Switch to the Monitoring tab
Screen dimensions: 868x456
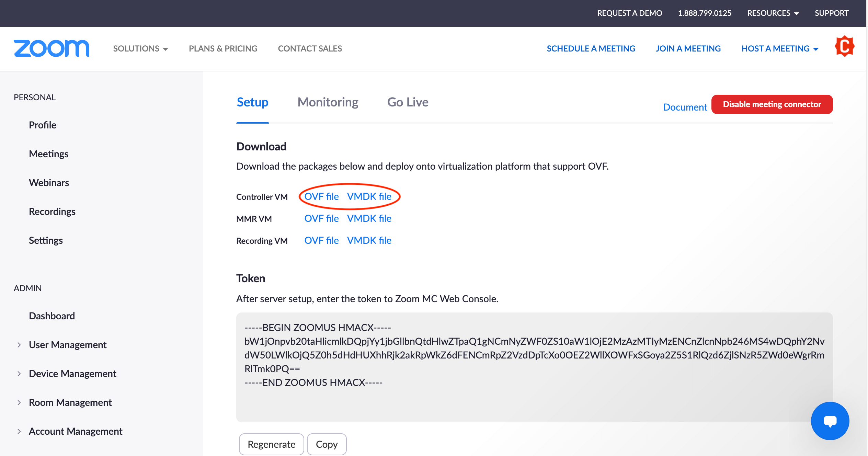328,102
